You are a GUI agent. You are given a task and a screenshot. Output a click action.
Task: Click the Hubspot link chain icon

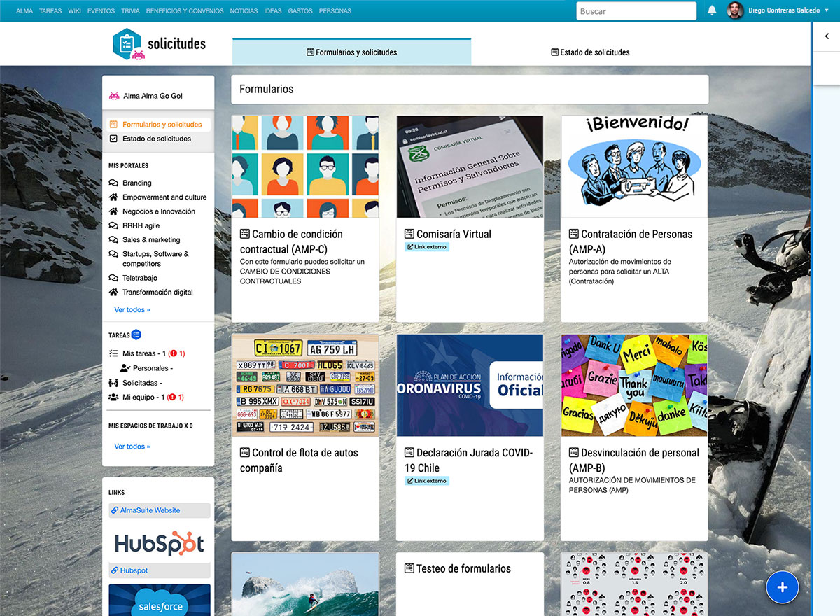pos(114,570)
